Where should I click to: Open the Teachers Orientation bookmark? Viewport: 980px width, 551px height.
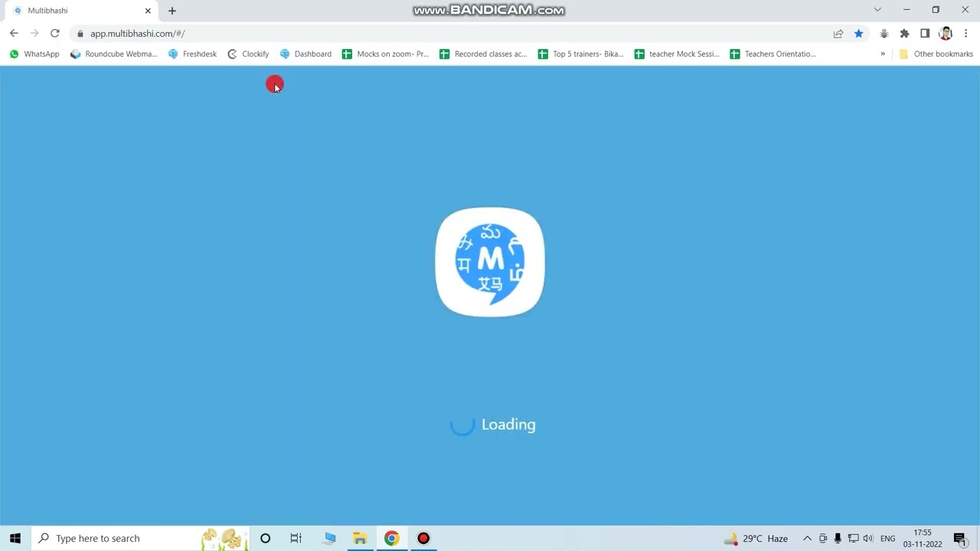click(773, 54)
